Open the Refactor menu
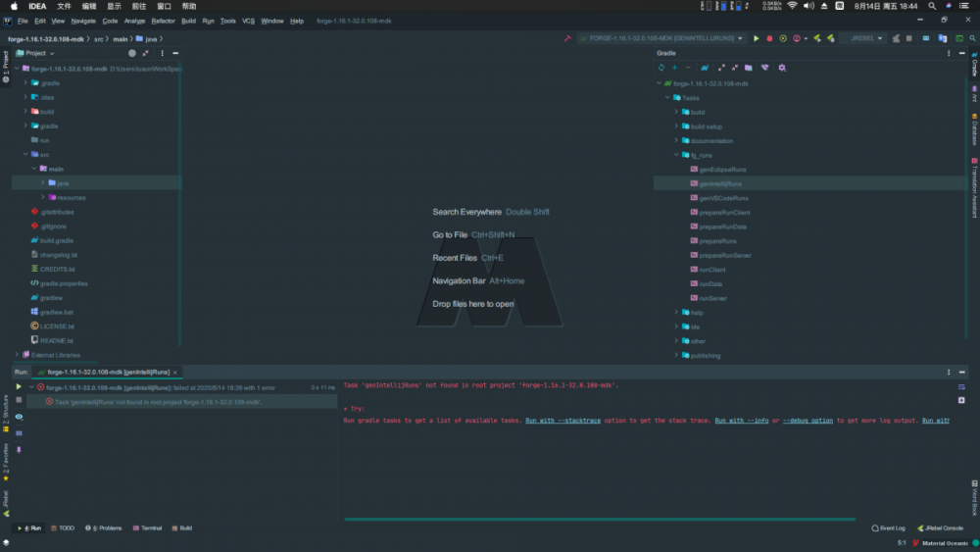The height and width of the screenshot is (552, 980). (x=163, y=21)
